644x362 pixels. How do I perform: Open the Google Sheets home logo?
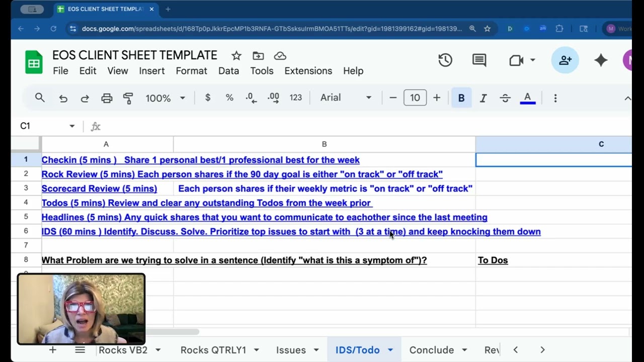point(34,63)
